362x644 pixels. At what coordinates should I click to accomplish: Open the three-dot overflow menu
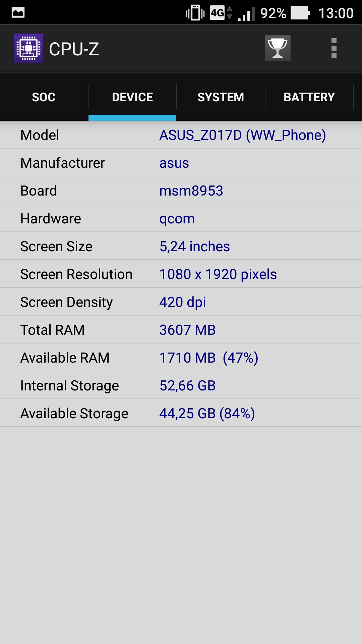(334, 48)
